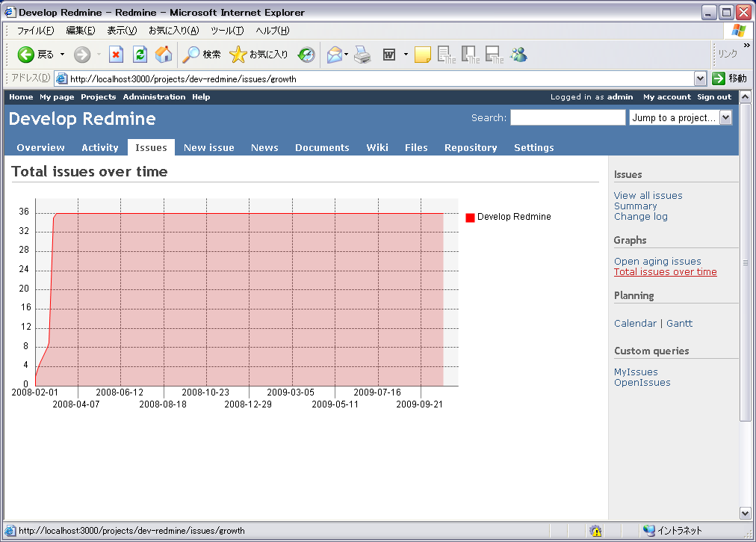This screenshot has height=542, width=756.
Task: Click the security warning status bar icon
Action: click(x=596, y=531)
